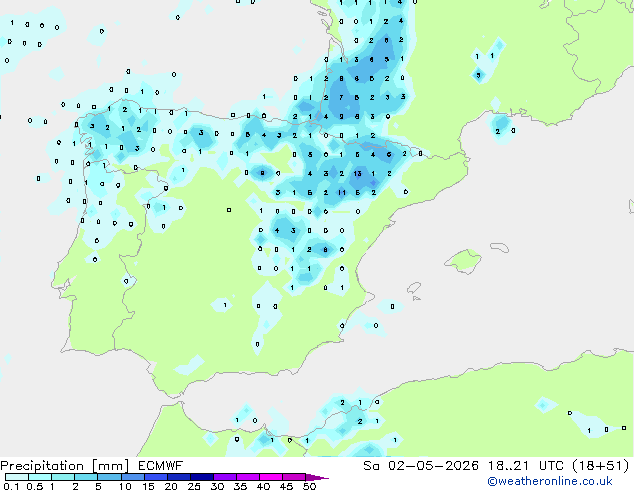Select the 5 mm legend color swatch
Viewport: 634px width, 490px height.
109,477
